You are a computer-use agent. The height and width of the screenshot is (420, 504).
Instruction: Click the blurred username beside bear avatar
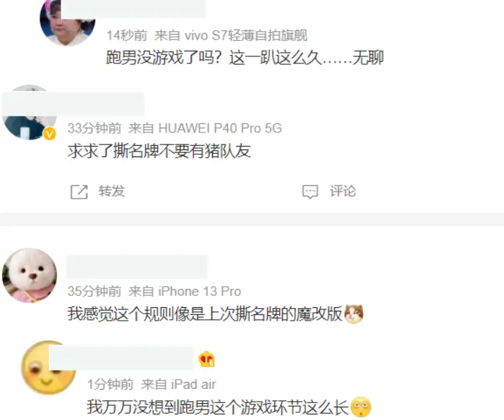137,267
